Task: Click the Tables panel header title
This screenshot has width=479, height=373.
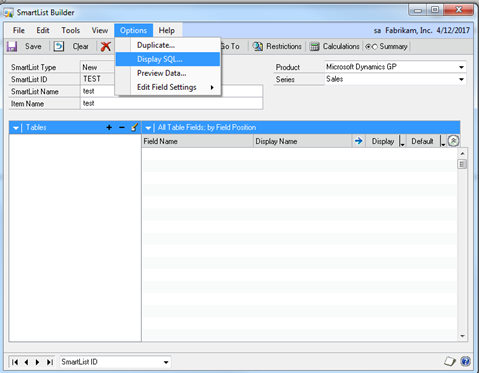Action: coord(36,127)
